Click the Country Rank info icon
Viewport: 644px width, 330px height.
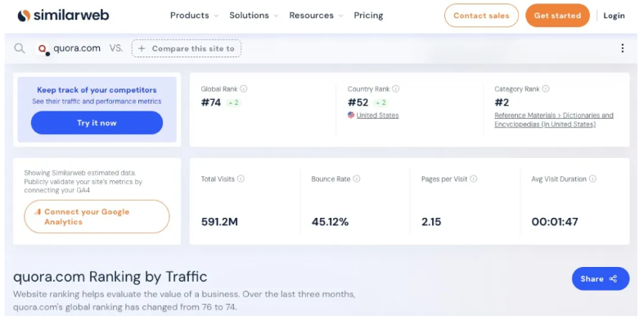click(393, 88)
